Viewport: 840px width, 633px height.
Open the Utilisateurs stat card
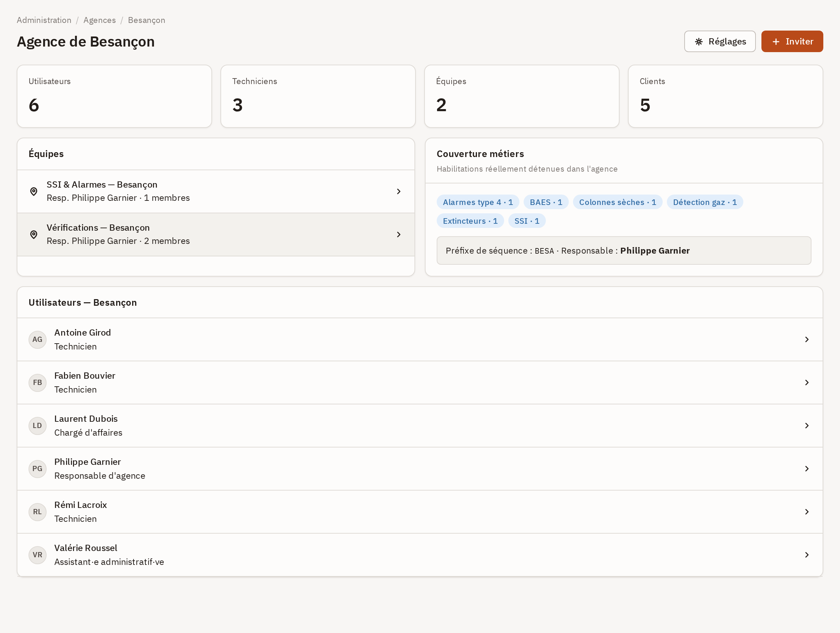coord(114,96)
